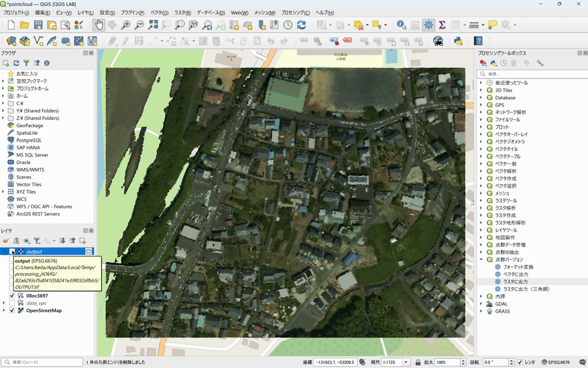Open the scale 1:1725 dropdown arrow
Viewport: 588px width, 368px height.
[x=406, y=362]
